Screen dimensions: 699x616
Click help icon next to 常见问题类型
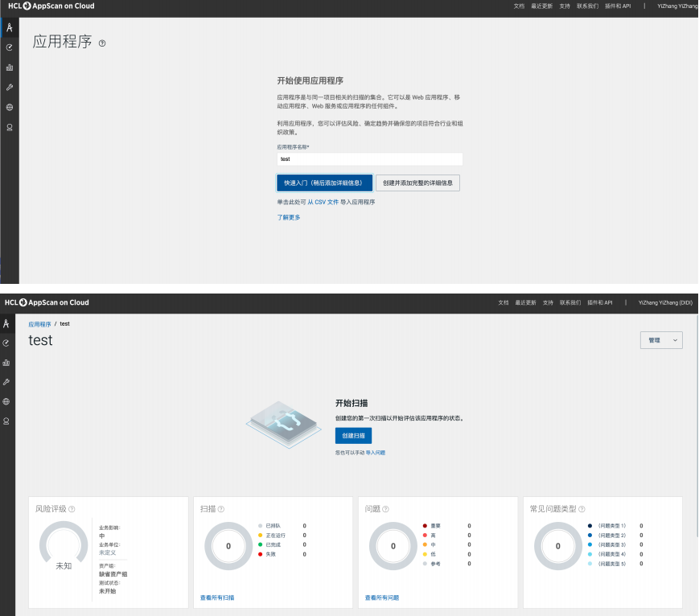coord(582,509)
